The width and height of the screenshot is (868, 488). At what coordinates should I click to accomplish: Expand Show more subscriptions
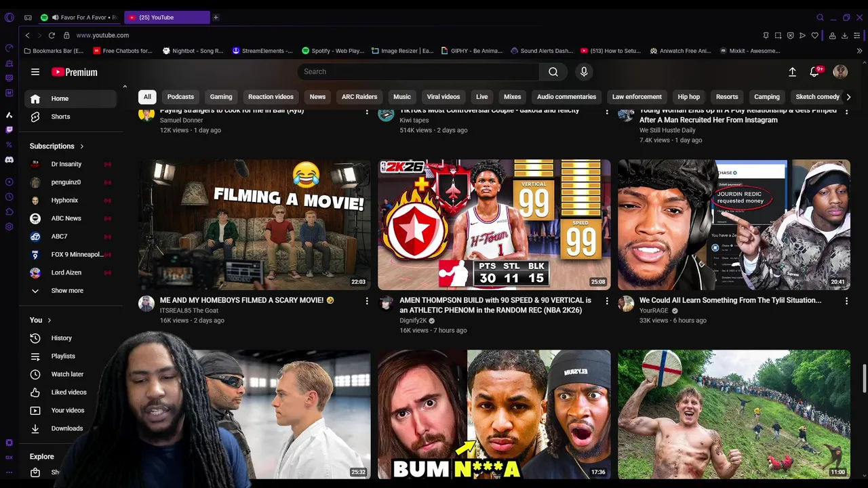click(67, 291)
